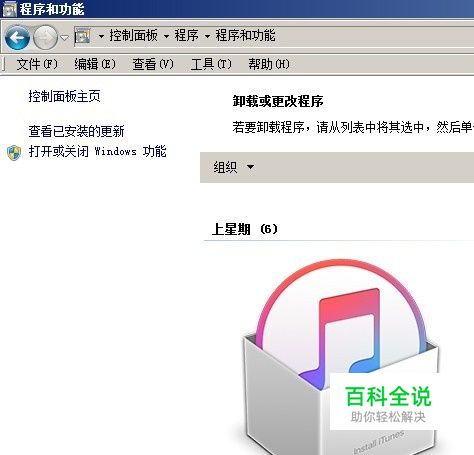Open 打开或关闭 Windows 功能 link

click(97, 151)
